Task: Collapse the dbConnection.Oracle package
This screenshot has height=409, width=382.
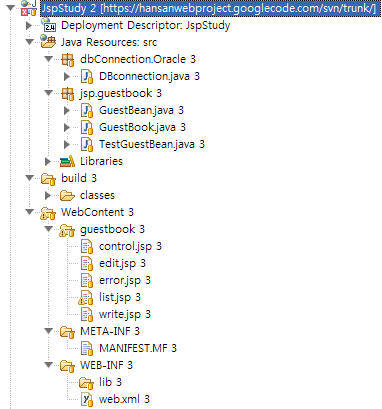Action: pos(49,59)
